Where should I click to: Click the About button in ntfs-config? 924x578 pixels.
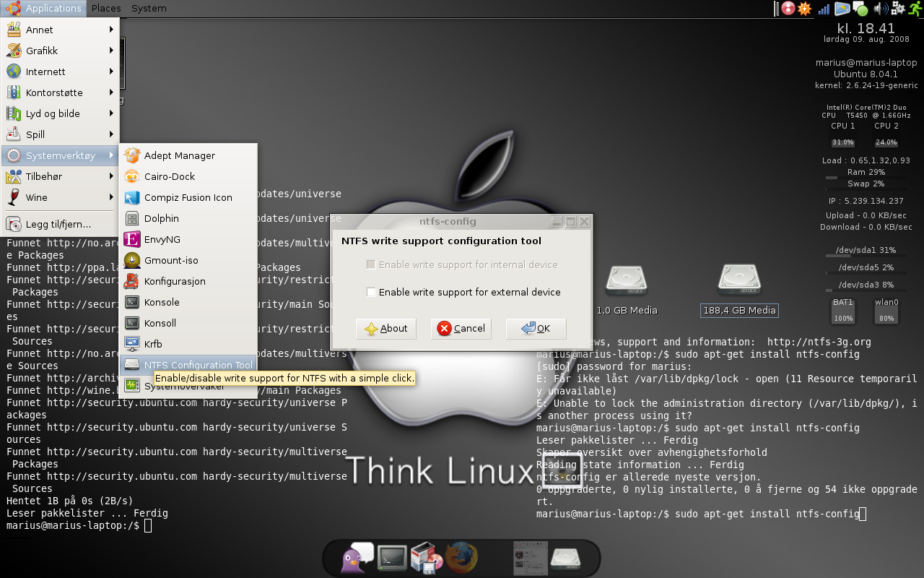point(386,329)
